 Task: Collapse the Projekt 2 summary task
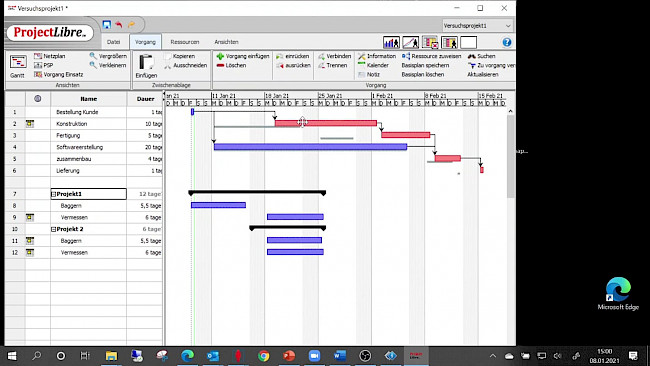click(53, 229)
